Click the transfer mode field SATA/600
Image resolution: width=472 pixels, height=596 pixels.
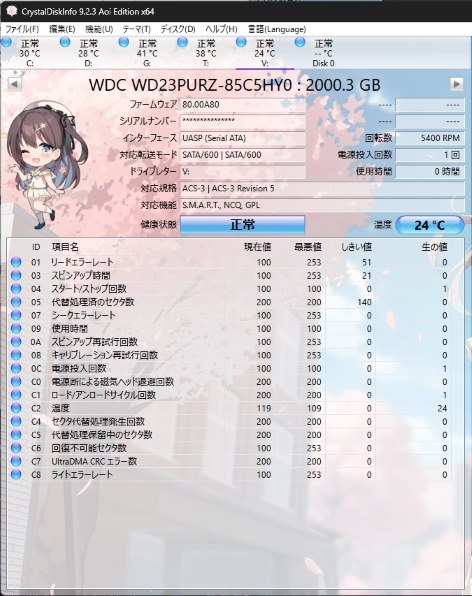[x=242, y=155]
